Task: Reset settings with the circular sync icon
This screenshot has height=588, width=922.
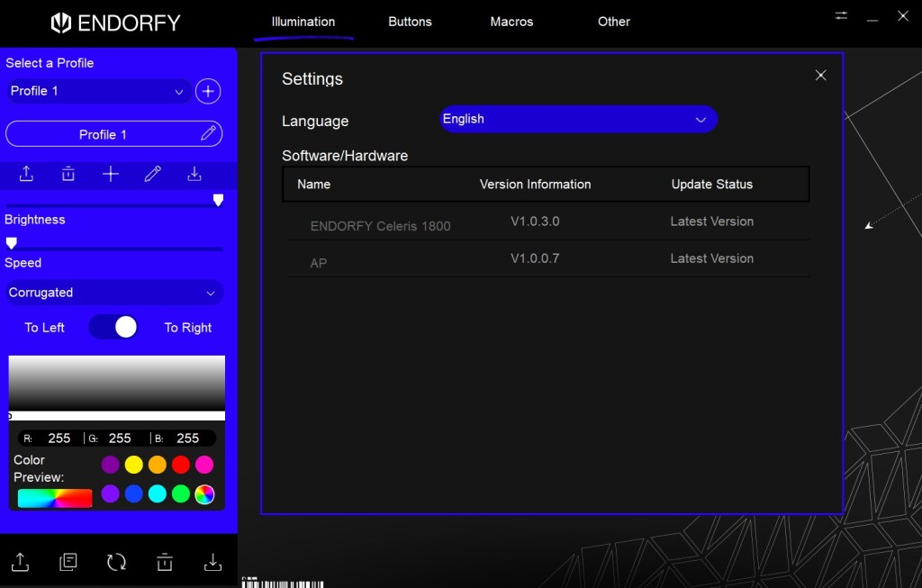Action: (x=116, y=561)
